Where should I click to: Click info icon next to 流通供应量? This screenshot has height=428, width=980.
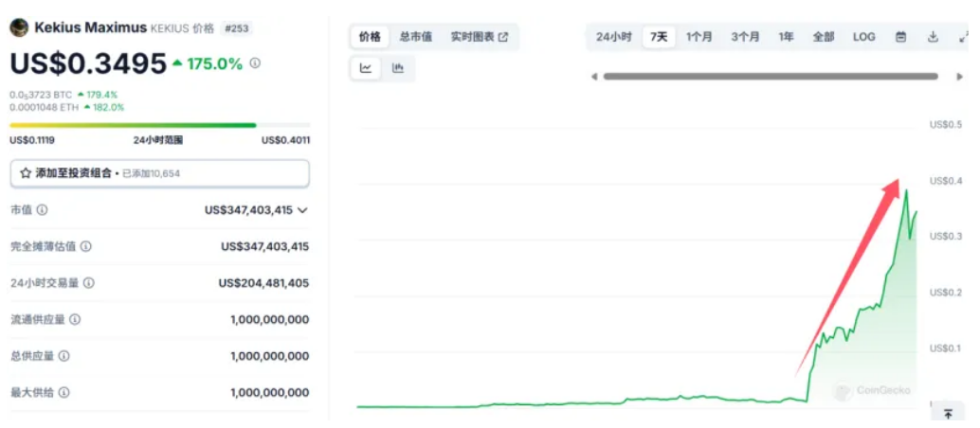(74, 319)
